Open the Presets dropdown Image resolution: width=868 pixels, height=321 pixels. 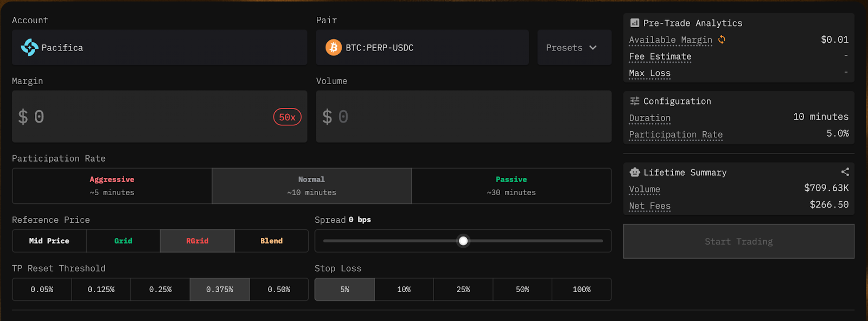click(574, 48)
